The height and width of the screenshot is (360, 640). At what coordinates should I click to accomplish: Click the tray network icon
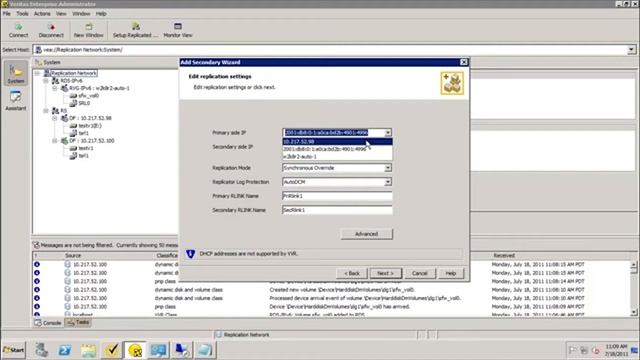pyautogui.click(x=584, y=350)
